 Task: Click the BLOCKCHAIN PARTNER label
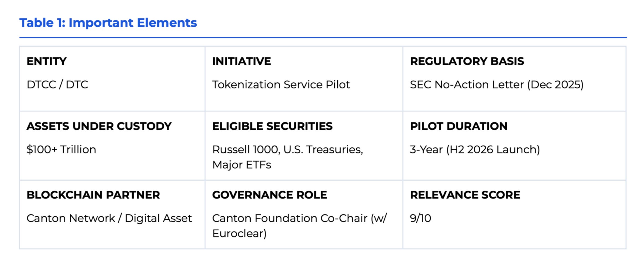(93, 195)
